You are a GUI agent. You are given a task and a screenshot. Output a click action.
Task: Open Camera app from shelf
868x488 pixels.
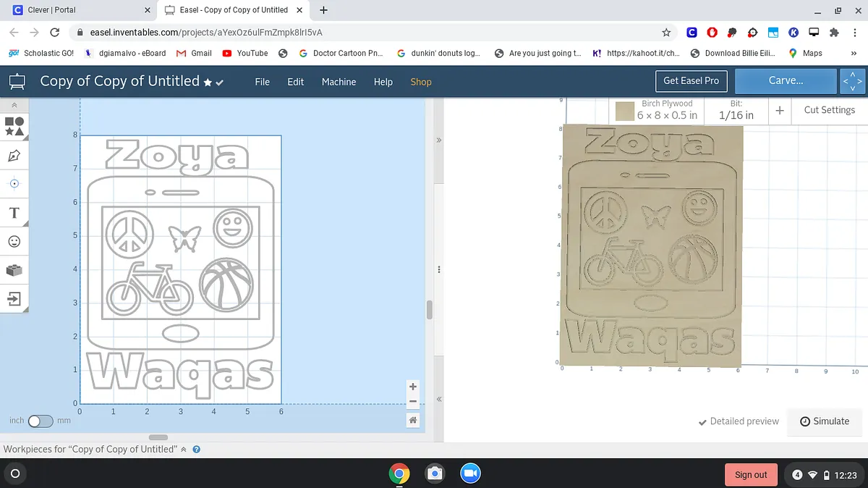pos(435,474)
